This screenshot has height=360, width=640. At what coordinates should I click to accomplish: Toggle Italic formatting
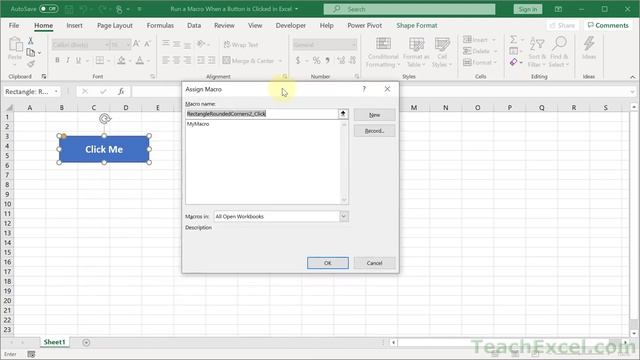[68, 60]
